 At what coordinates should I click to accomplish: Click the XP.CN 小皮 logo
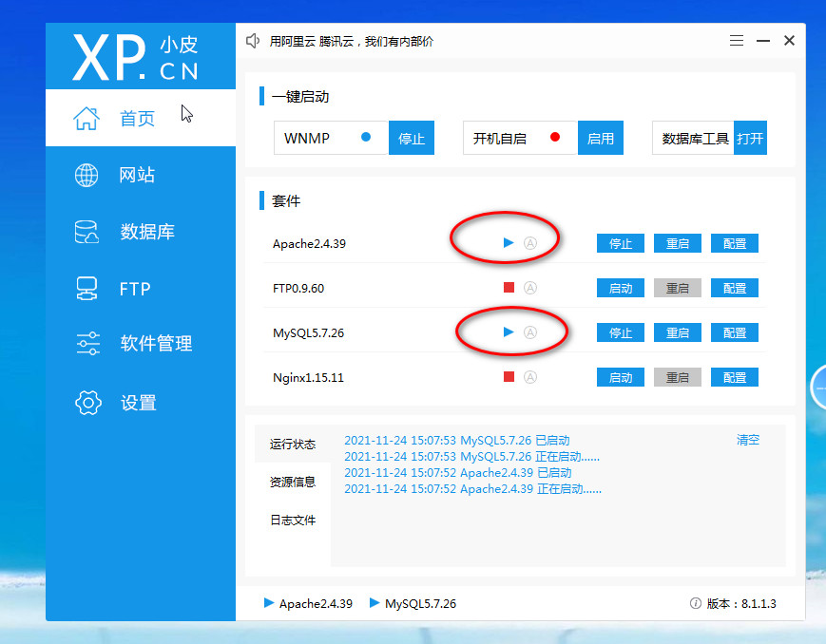[135, 57]
